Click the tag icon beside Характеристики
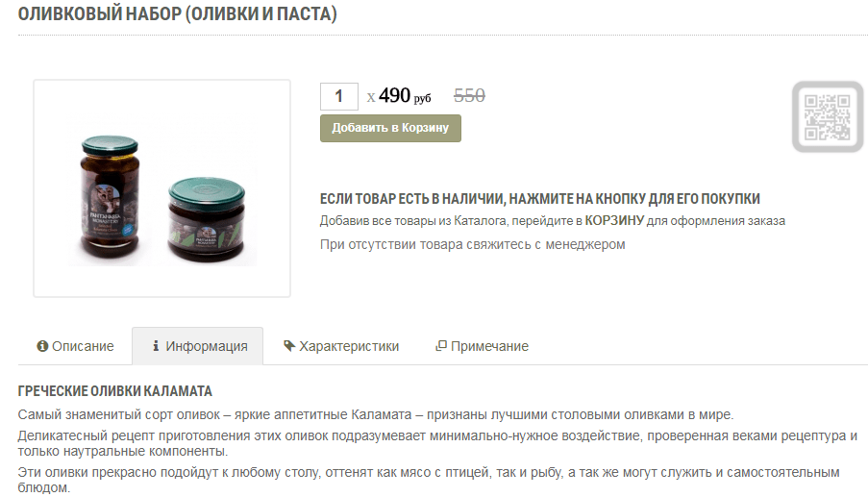 tap(289, 346)
